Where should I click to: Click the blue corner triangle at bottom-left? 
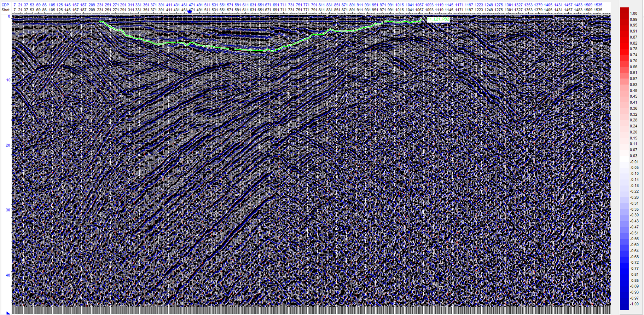tap(8, 313)
